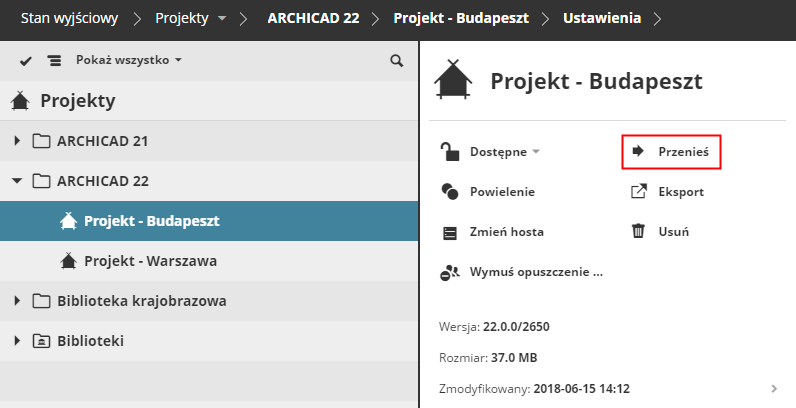Open the search magnifier icon
The image size is (796, 408).
[x=396, y=61]
